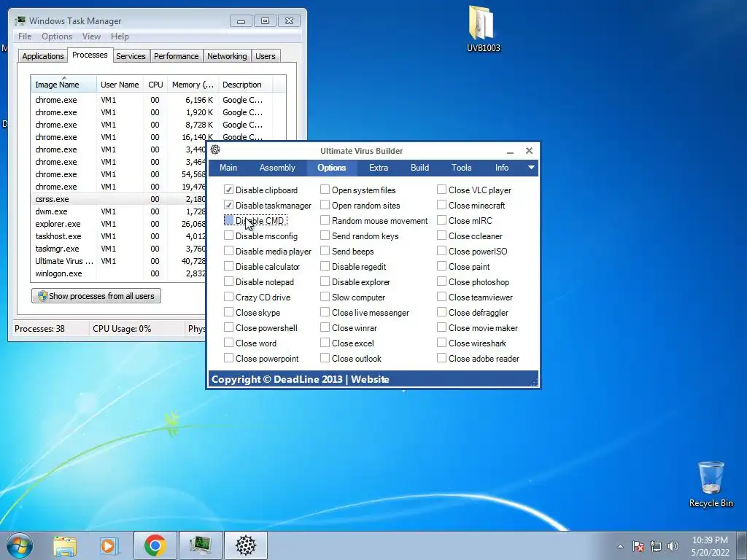Uncheck the Disable taskmanager checkbox
This screenshot has height=560, width=747.
click(228, 205)
